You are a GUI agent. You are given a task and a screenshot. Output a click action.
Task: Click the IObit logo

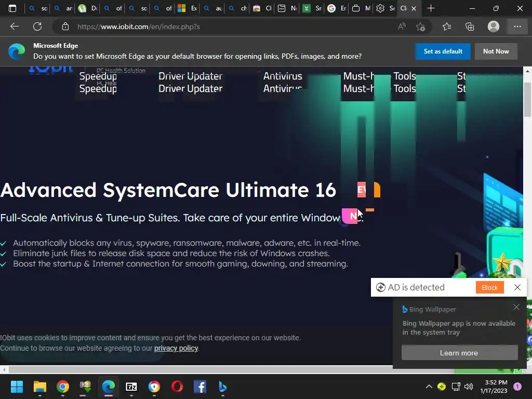tap(51, 69)
